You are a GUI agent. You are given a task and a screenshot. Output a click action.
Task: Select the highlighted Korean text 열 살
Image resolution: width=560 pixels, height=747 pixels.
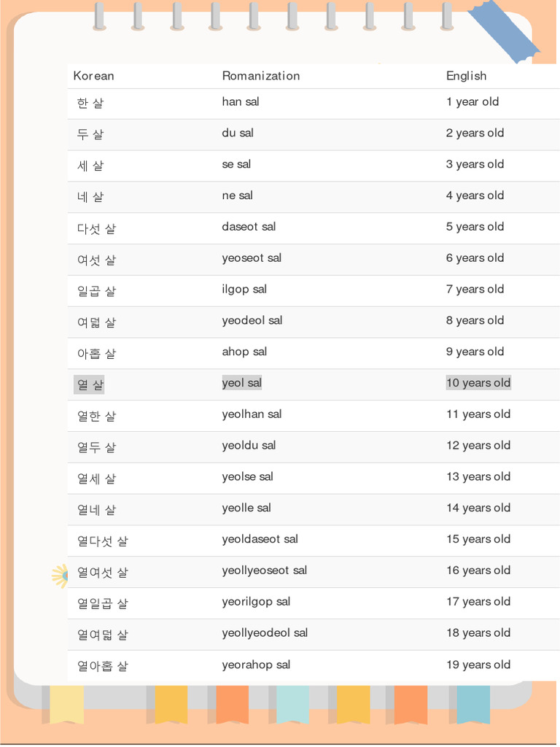click(90, 384)
